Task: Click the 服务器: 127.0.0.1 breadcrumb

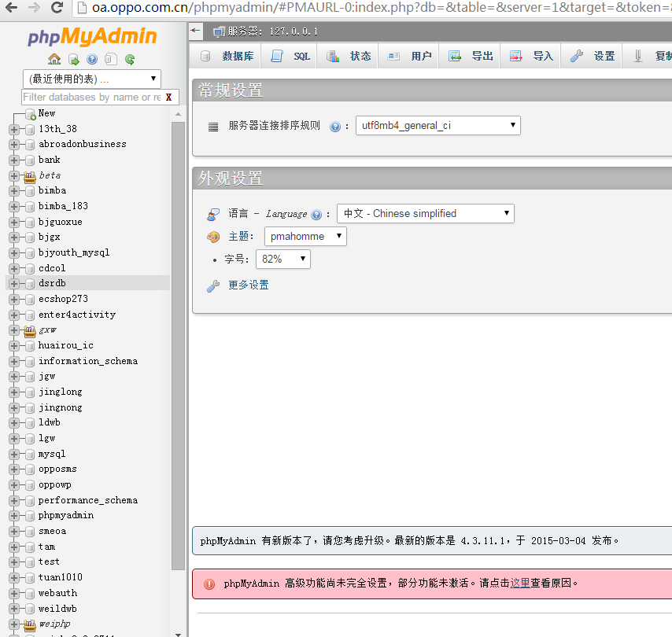Action: point(273,31)
